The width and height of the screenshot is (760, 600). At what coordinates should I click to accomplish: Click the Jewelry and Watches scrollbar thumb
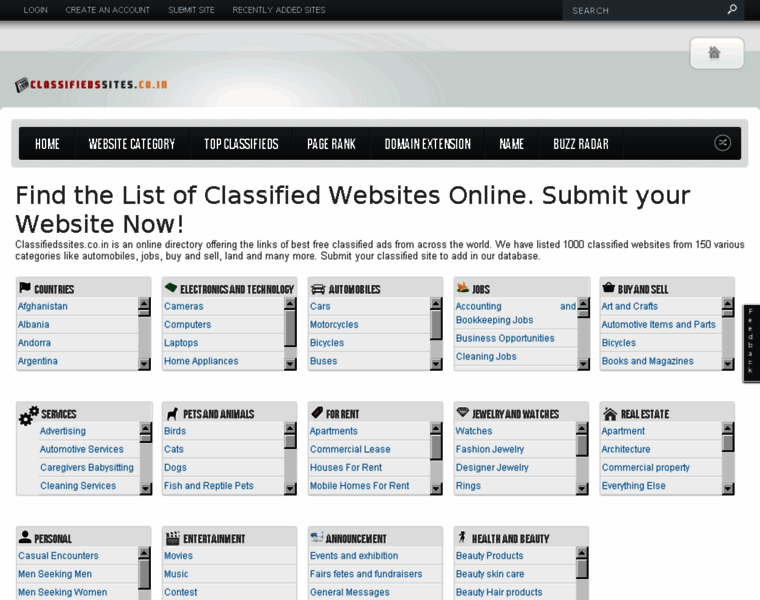pos(582,444)
